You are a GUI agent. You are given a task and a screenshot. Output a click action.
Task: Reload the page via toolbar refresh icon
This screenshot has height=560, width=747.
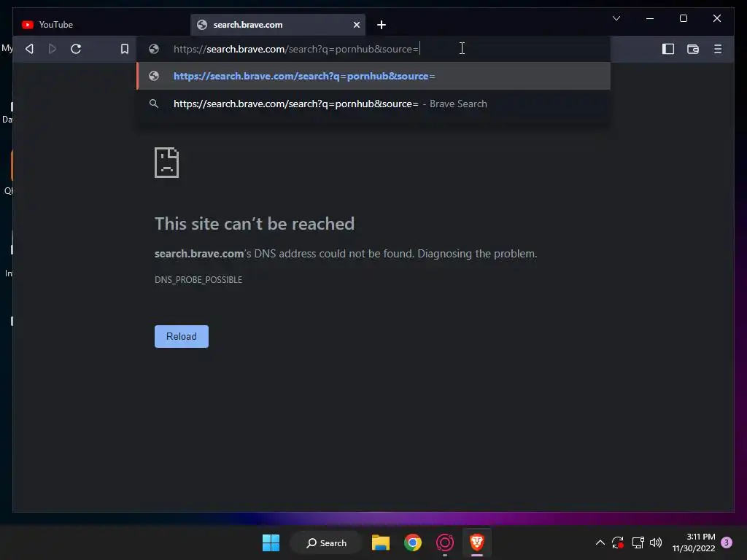click(76, 49)
